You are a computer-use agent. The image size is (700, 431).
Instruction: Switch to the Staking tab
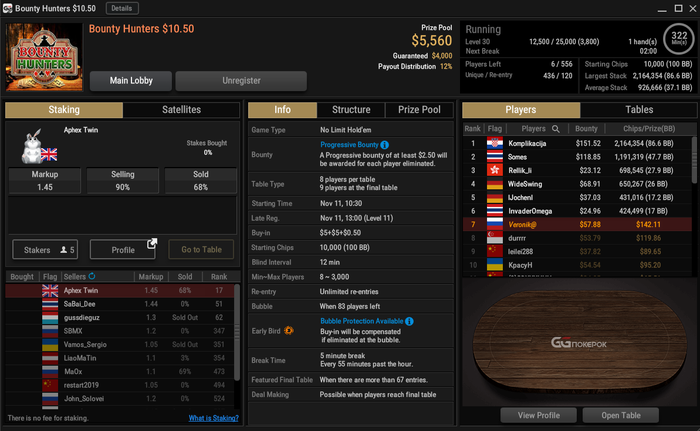click(64, 110)
